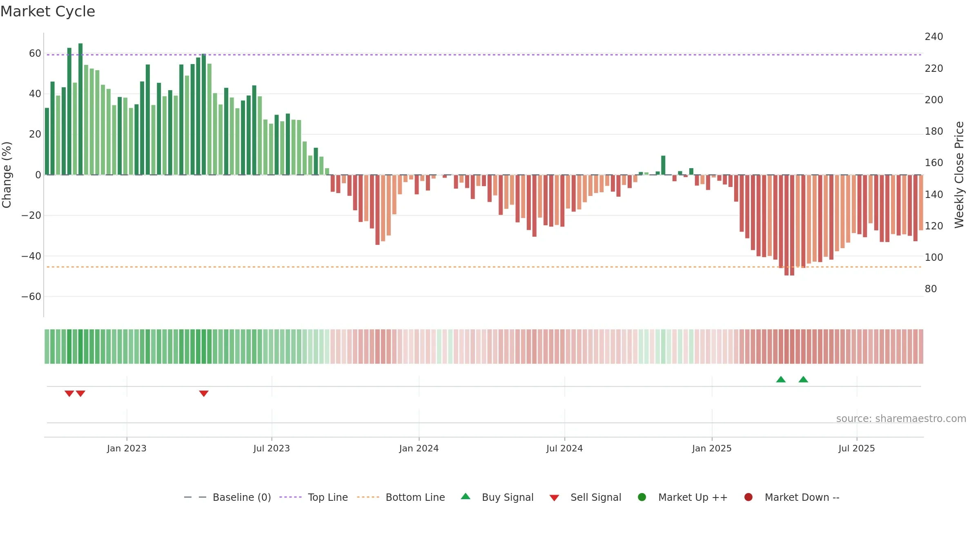Click the purple Top Line legend marker
Image resolution: width=980 pixels, height=551 pixels.
coord(290,497)
